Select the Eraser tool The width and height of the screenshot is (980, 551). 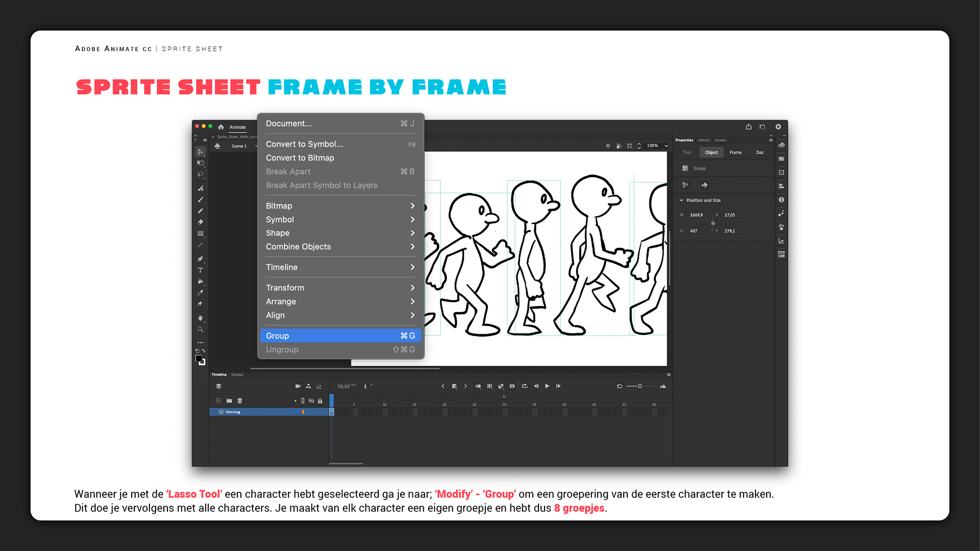tap(201, 222)
